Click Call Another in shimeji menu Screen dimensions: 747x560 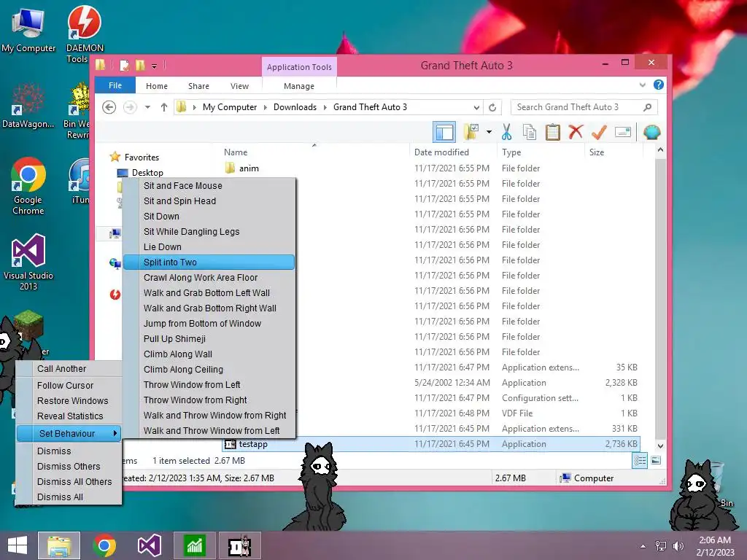69,368
